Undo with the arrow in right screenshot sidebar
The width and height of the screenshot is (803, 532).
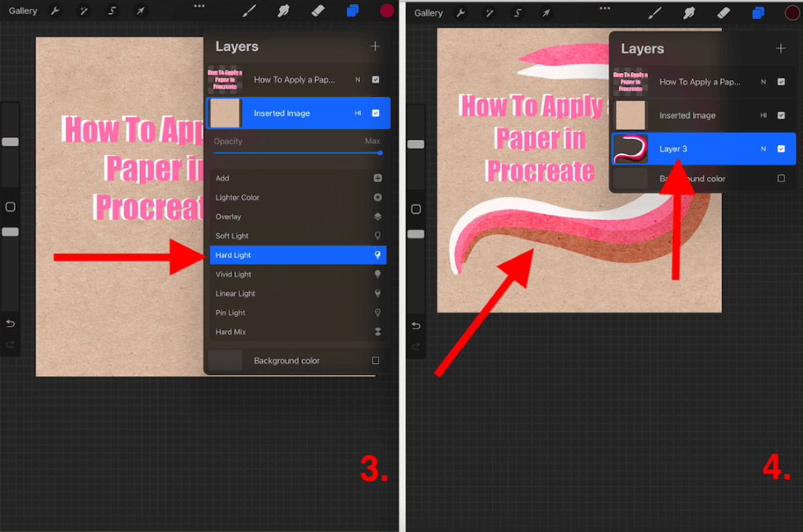416,326
